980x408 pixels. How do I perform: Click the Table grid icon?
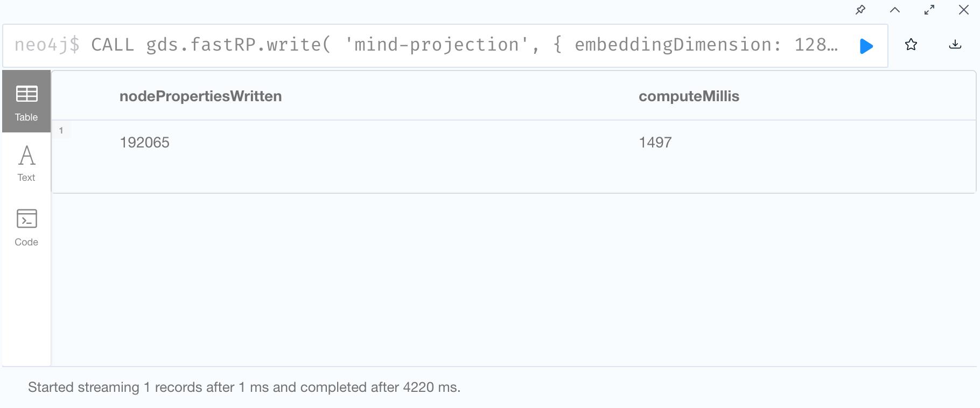(26, 94)
